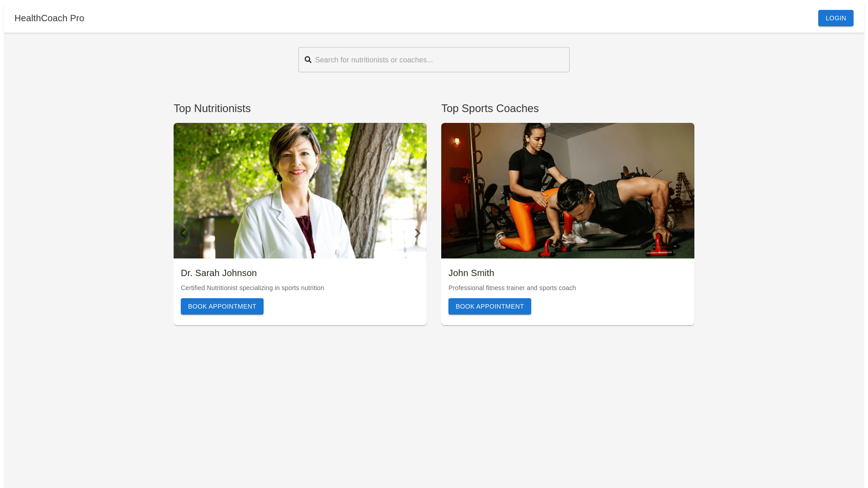Book appointment with Dr. Sarah Johnson

coord(222,306)
